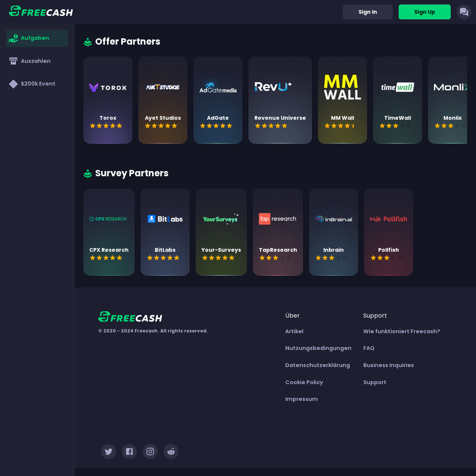Open the Business Inquiries link
The width and height of the screenshot is (476, 476).
pos(389,365)
